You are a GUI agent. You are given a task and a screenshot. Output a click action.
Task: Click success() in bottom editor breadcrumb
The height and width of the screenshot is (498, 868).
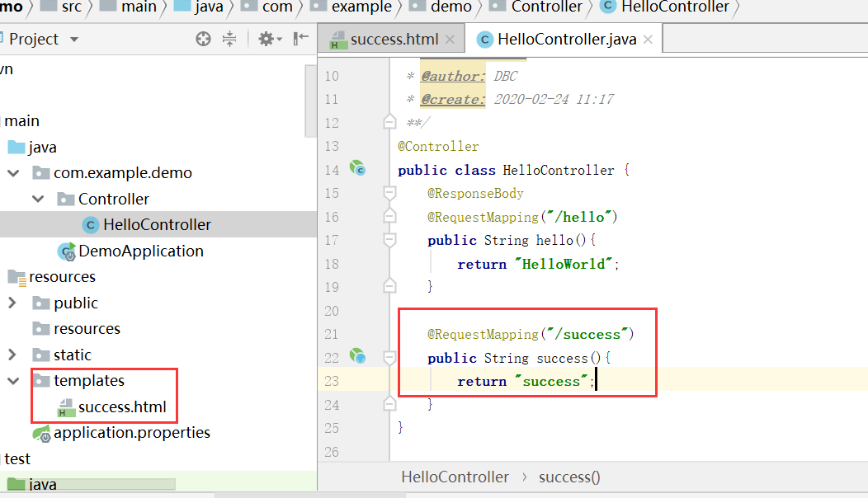pyautogui.click(x=569, y=477)
